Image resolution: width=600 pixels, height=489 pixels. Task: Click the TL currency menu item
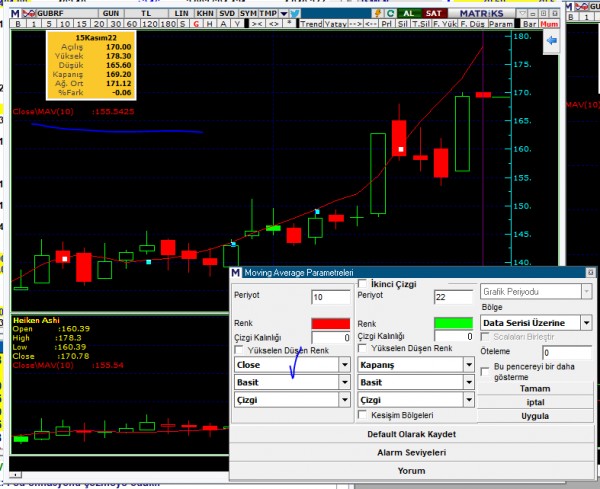tap(146, 13)
